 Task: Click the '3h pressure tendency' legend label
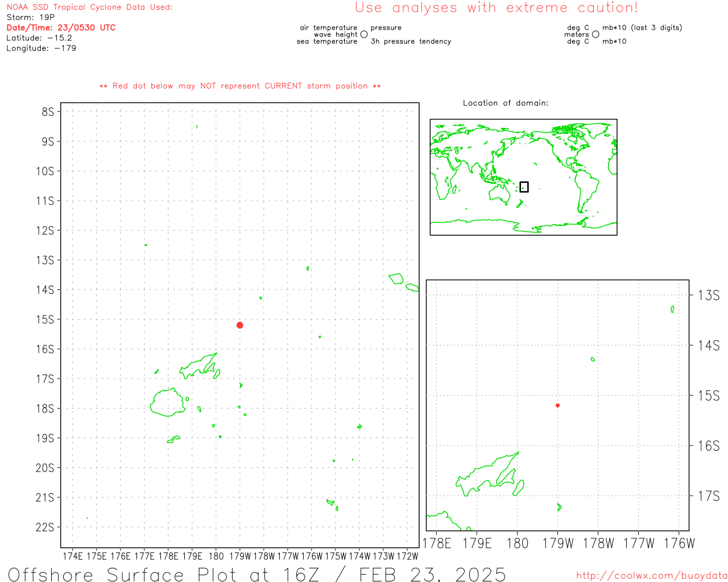411,41
